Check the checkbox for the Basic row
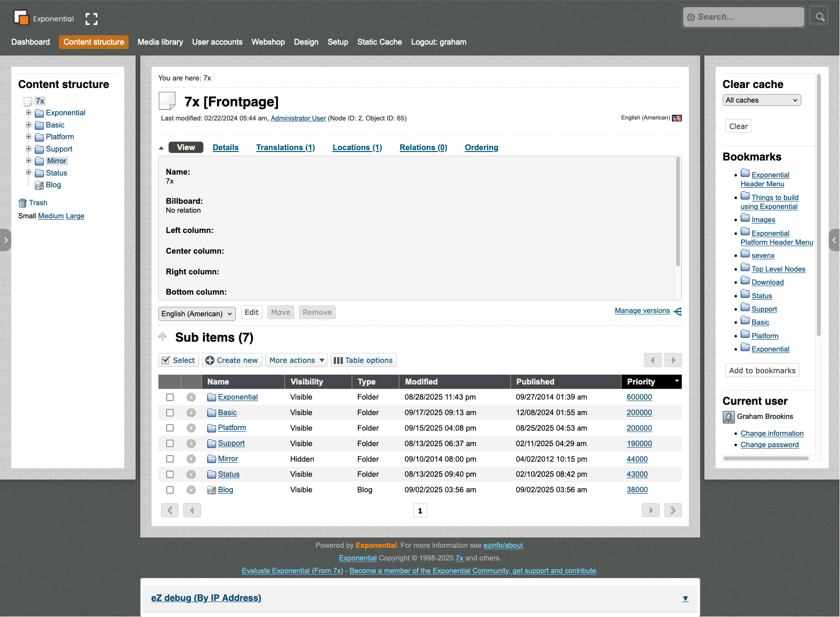 tap(170, 413)
